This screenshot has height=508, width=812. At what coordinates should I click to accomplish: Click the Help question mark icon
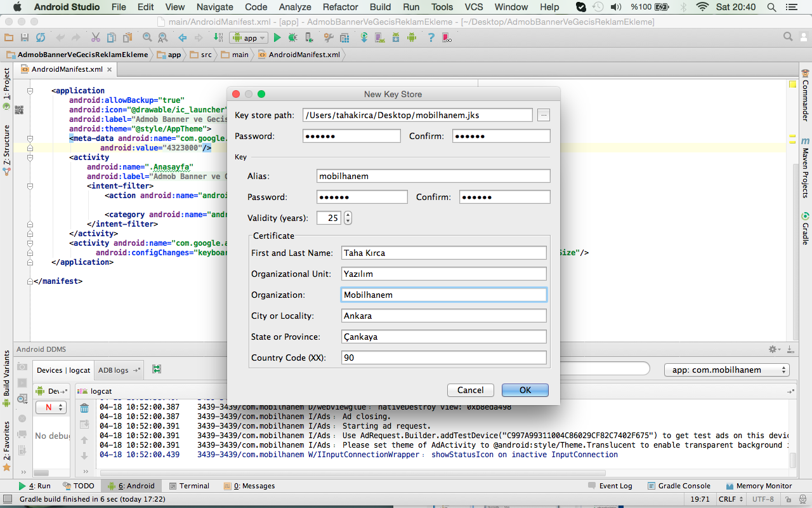[x=431, y=37]
